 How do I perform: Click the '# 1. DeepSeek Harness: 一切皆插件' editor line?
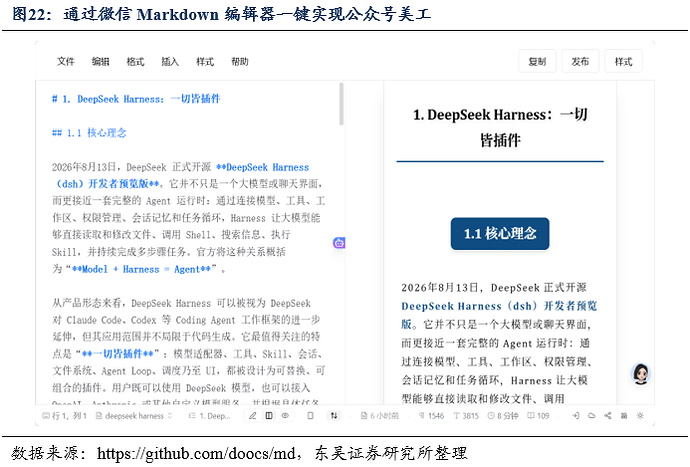click(x=136, y=99)
